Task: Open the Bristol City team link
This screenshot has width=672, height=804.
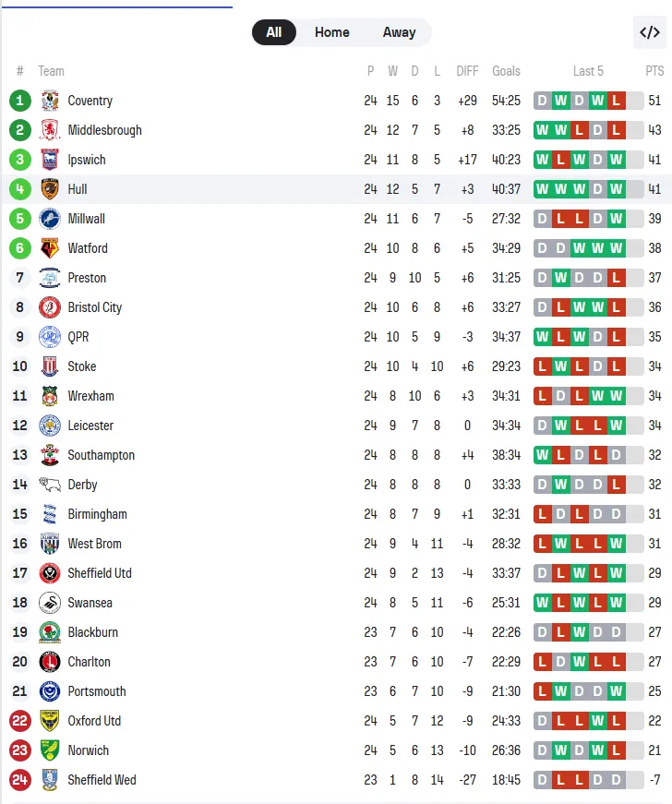Action: 94,307
